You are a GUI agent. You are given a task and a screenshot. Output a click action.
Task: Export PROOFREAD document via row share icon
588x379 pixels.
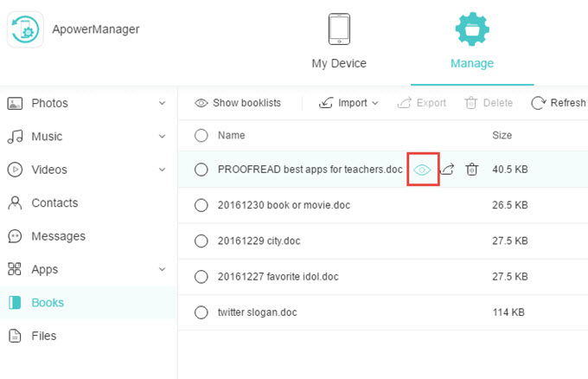pyautogui.click(x=447, y=170)
